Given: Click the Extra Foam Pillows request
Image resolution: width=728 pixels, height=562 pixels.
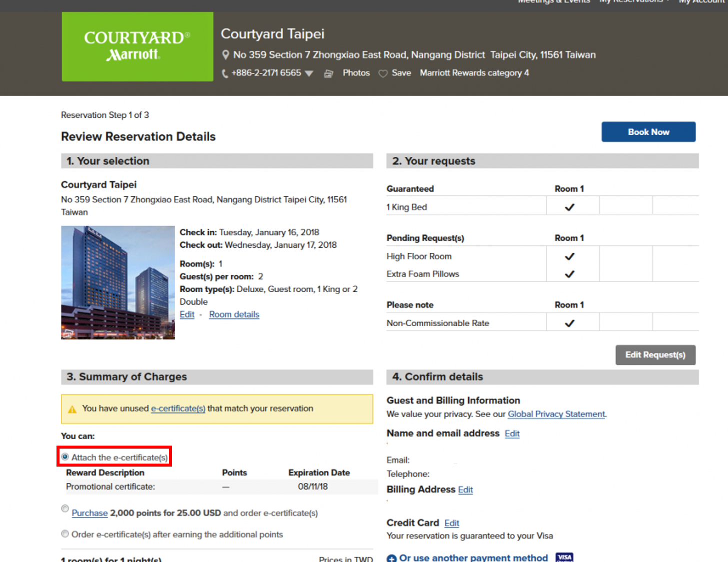Looking at the screenshot, I should click(x=422, y=274).
